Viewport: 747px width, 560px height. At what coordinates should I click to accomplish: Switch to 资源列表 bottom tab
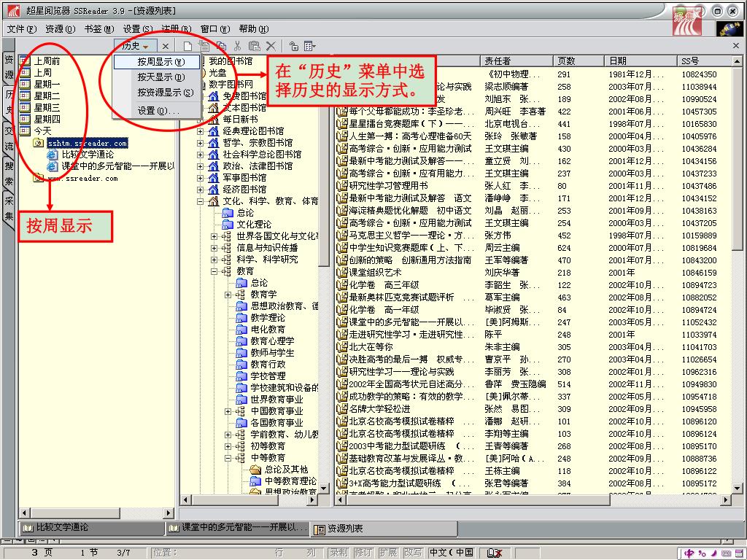tap(384, 529)
